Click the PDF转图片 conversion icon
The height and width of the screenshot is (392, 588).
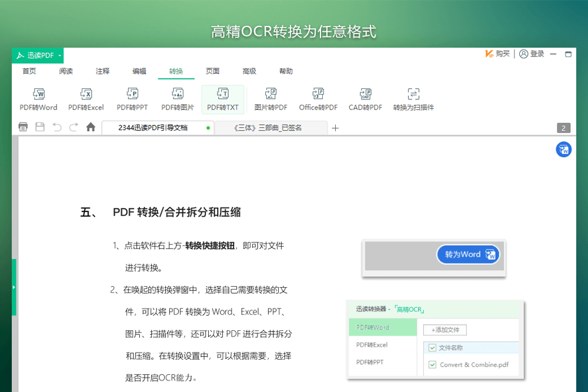(178, 99)
